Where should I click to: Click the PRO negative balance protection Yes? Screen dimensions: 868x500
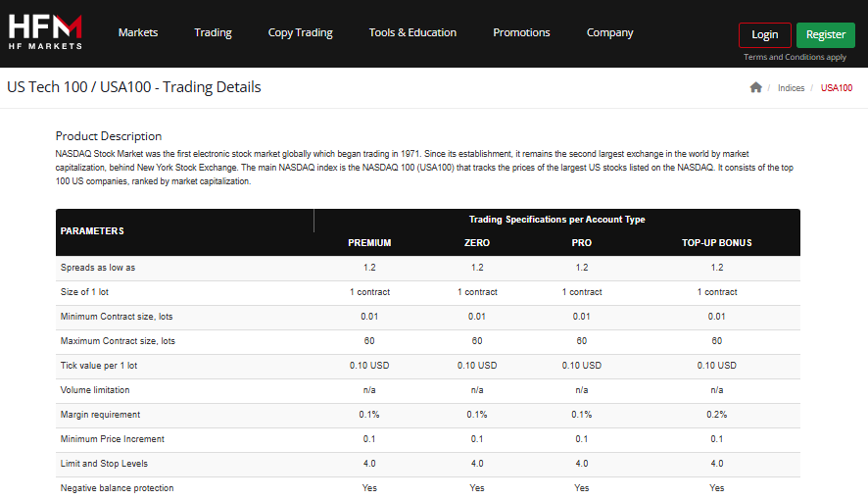click(581, 488)
